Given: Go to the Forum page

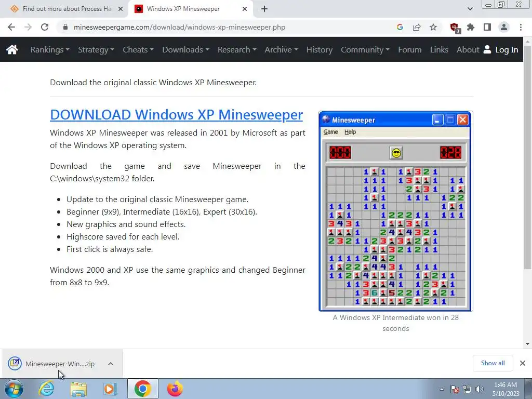Looking at the screenshot, I should coord(410,49).
